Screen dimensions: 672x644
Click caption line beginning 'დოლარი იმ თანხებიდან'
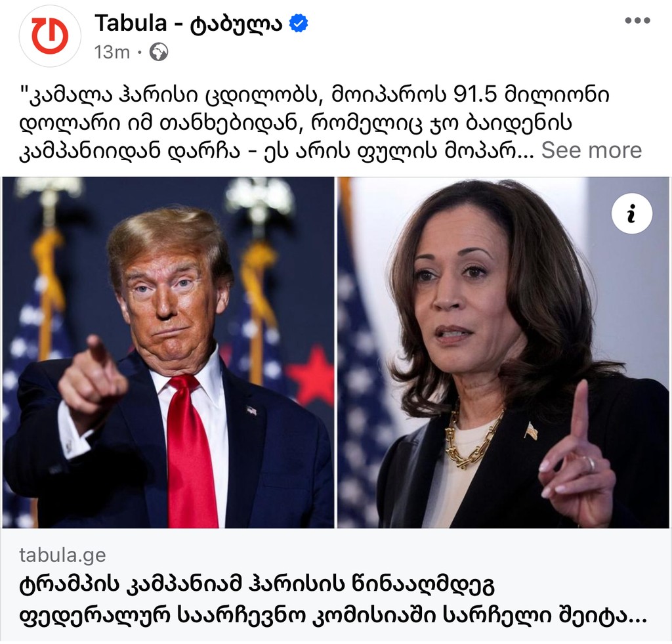296,123
